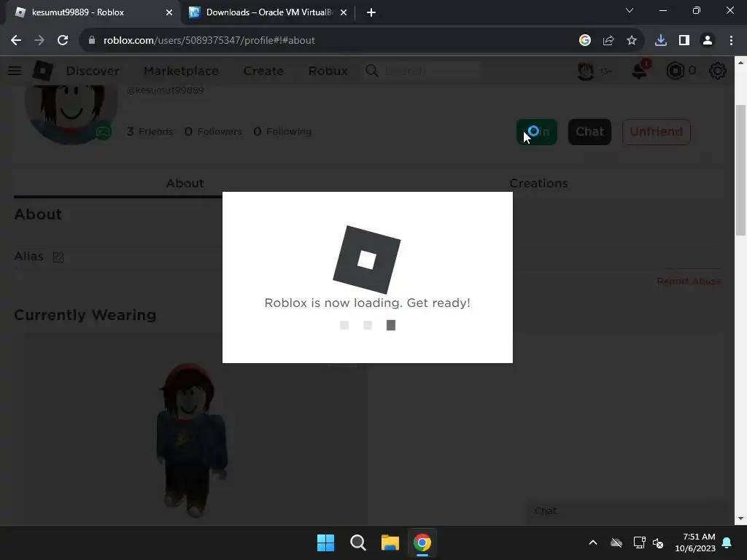Reload the Roblox profile page
Image resolution: width=747 pixels, height=560 pixels.
(x=63, y=41)
